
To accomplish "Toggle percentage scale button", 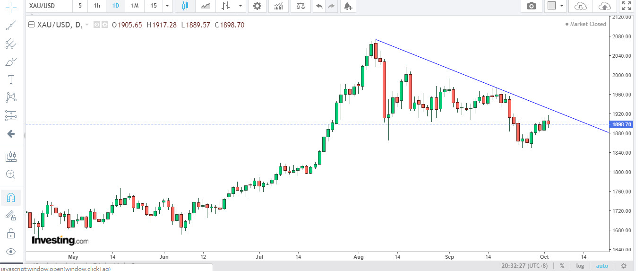I will [x=562, y=266].
